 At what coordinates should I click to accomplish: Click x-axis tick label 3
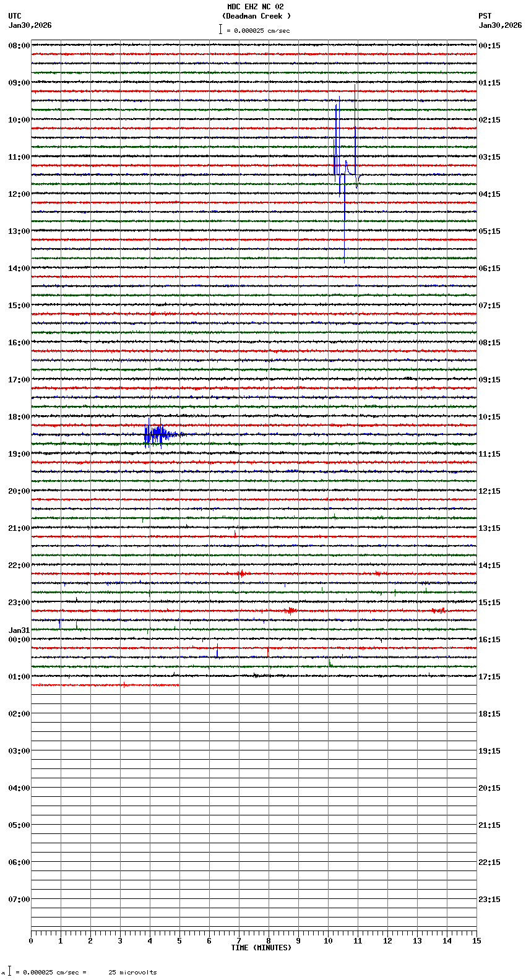[120, 941]
